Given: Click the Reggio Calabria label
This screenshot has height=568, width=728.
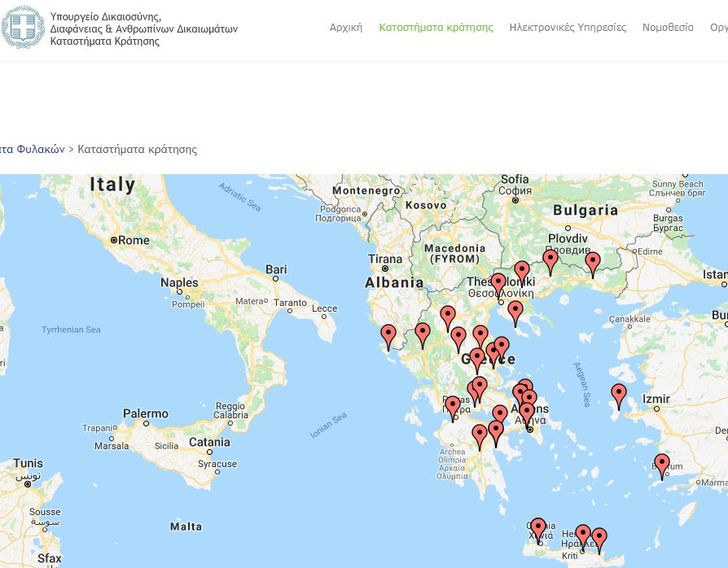Looking at the screenshot, I should coord(230,410).
